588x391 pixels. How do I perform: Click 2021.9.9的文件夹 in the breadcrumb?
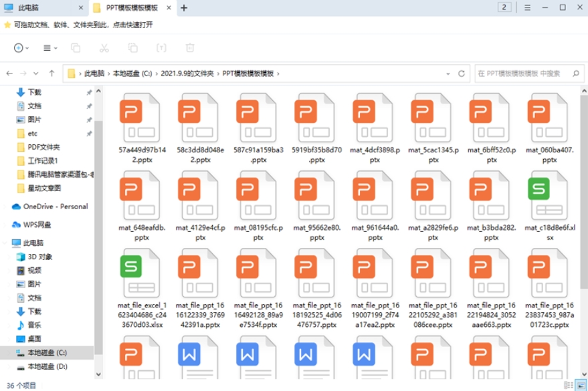click(x=187, y=74)
